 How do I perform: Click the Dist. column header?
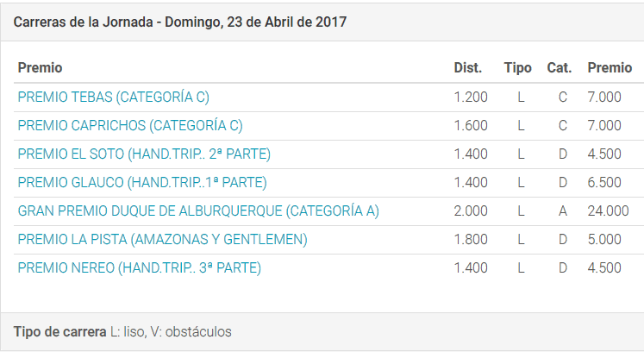[x=468, y=67]
